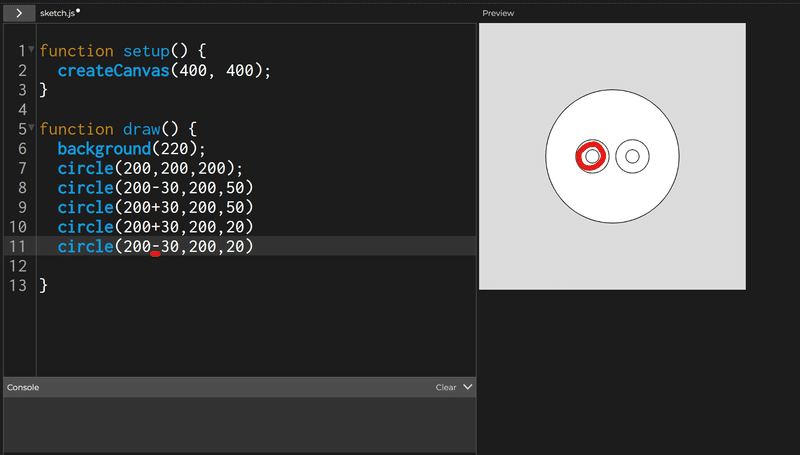Collapse the setup function fold arrow
800x455 pixels.
click(32, 49)
